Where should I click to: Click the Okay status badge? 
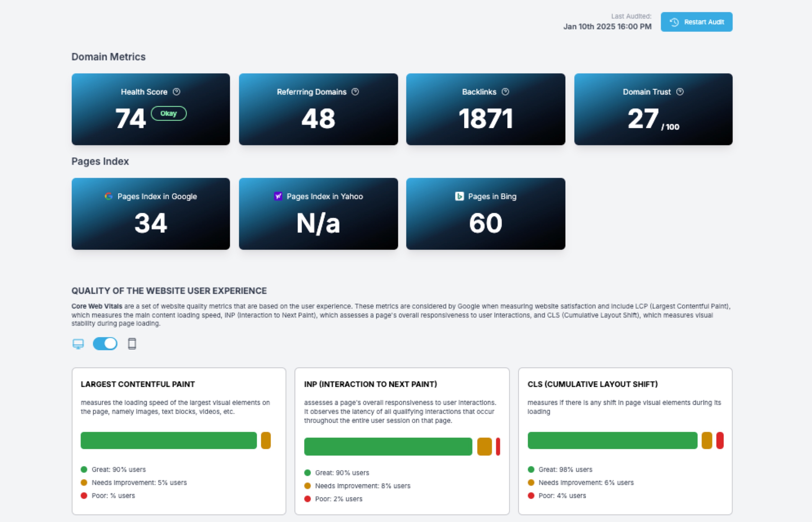(x=169, y=113)
